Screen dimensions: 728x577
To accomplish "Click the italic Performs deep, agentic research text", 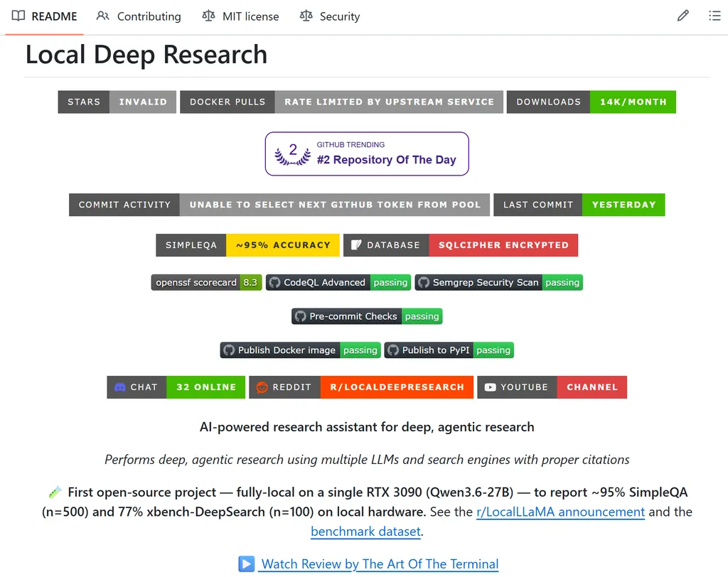I will (367, 460).
